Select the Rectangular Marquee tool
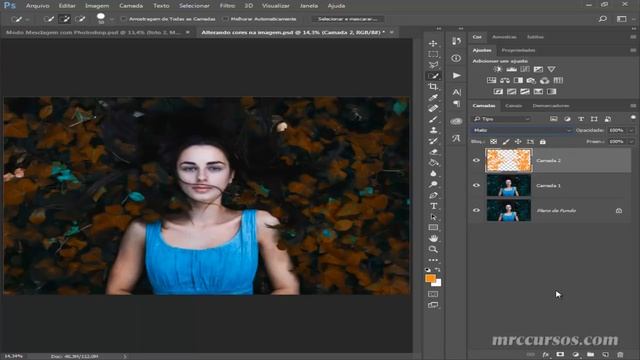 pos(433,54)
